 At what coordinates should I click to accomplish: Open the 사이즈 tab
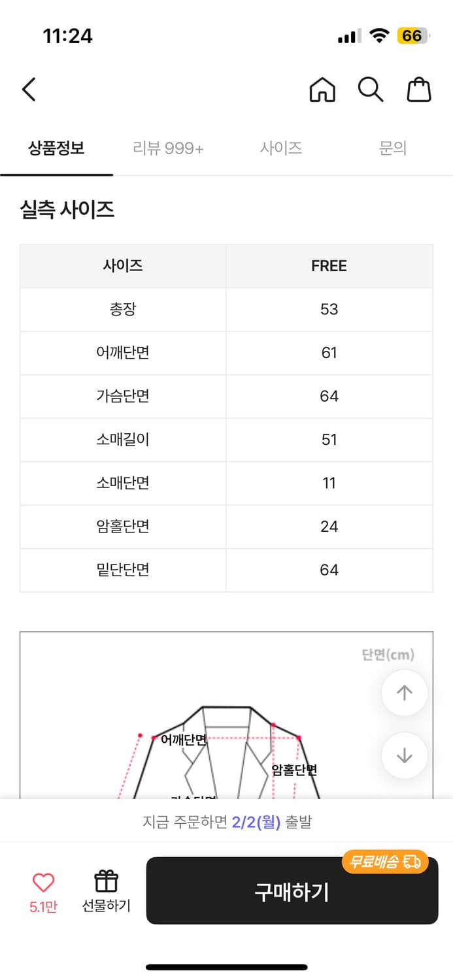point(280,148)
